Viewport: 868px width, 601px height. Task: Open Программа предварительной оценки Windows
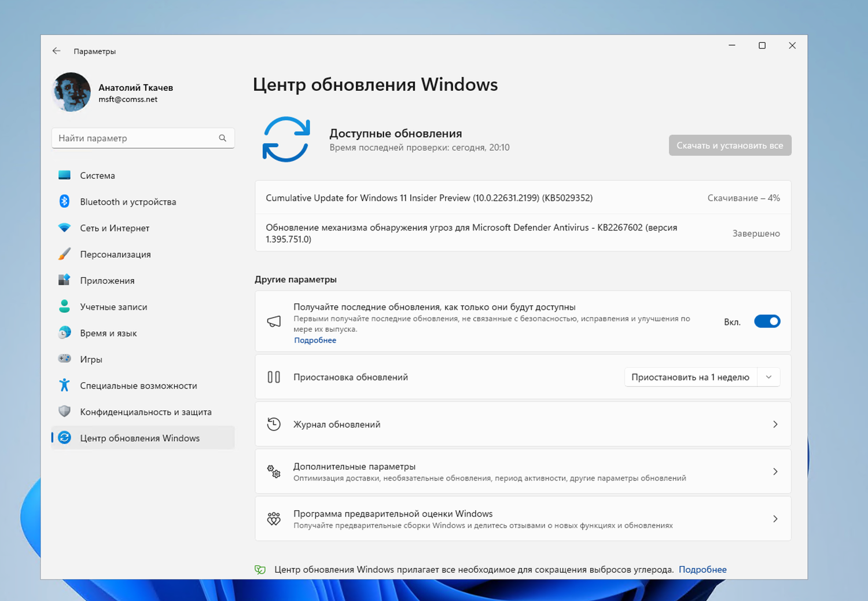pos(523,519)
